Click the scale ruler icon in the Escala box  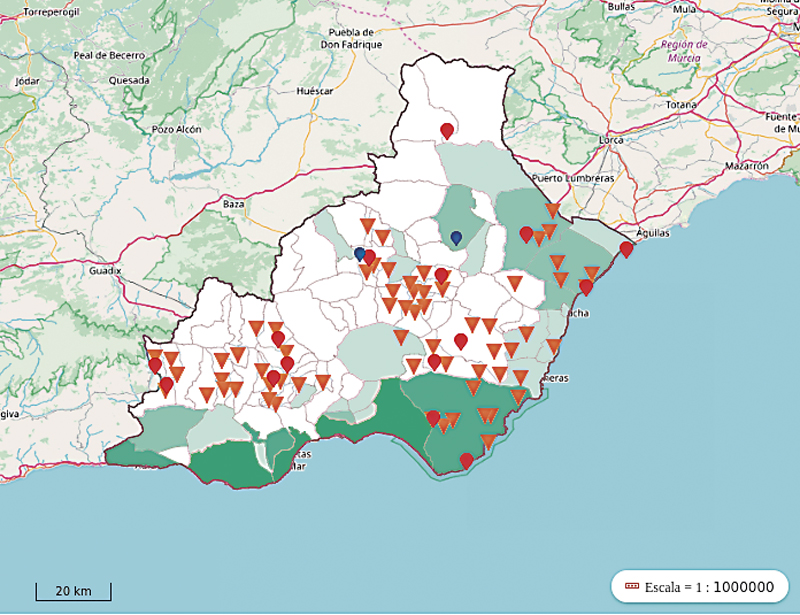(x=631, y=586)
